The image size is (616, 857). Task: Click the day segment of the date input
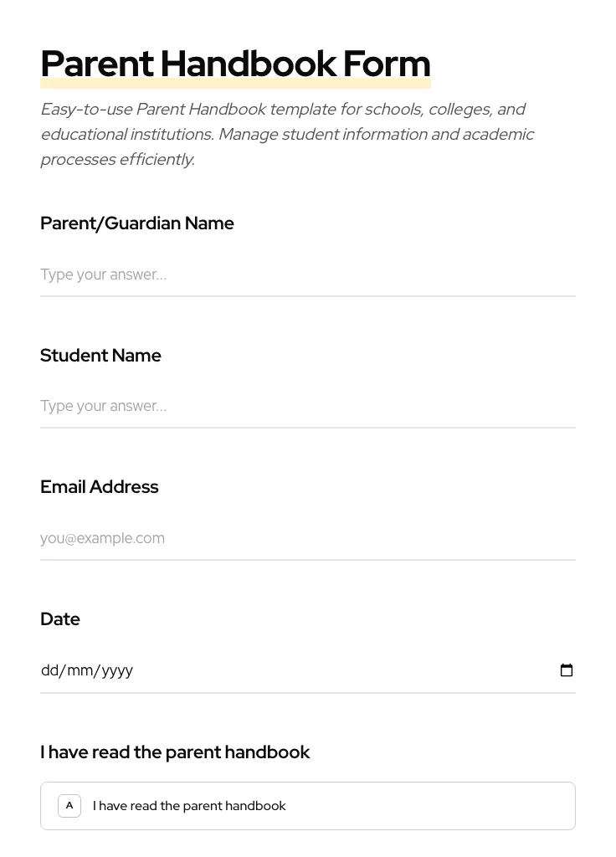pyautogui.click(x=50, y=670)
